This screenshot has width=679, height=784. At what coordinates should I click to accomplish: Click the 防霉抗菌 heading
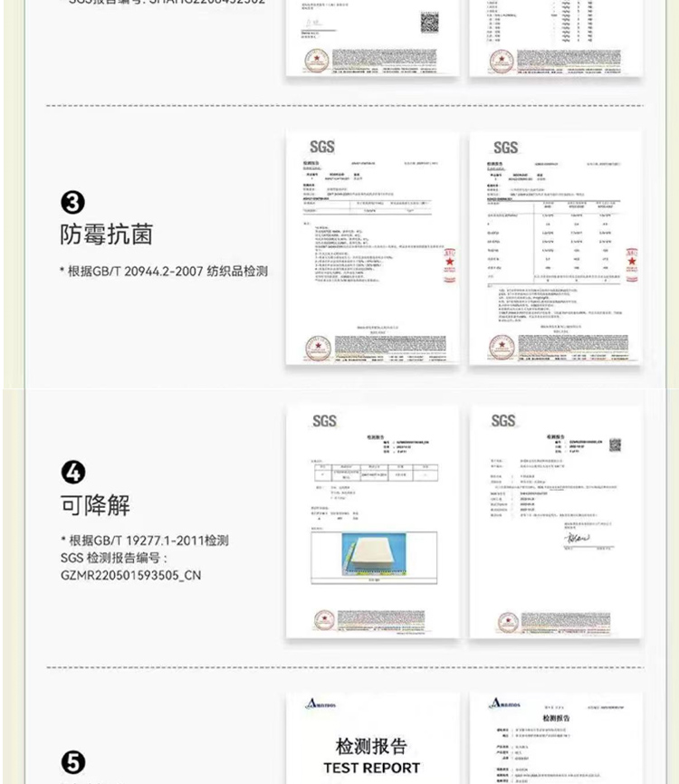[106, 235]
